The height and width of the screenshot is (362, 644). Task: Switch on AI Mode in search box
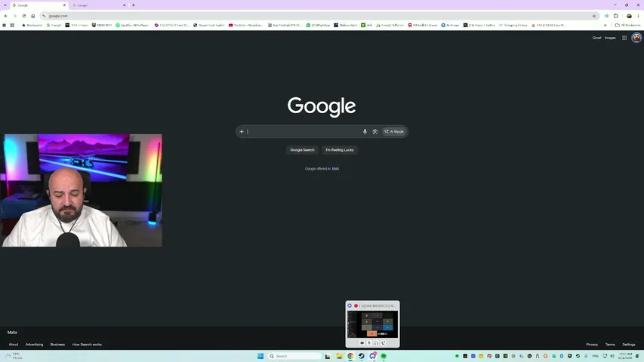[x=394, y=132]
